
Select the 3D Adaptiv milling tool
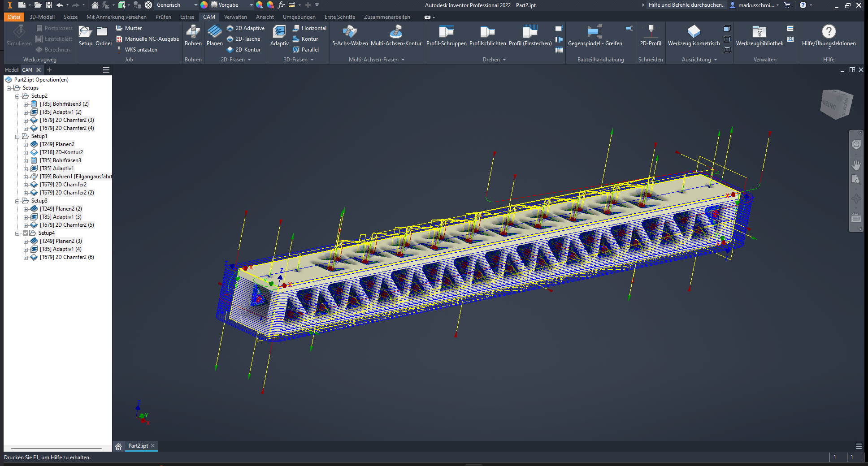279,36
